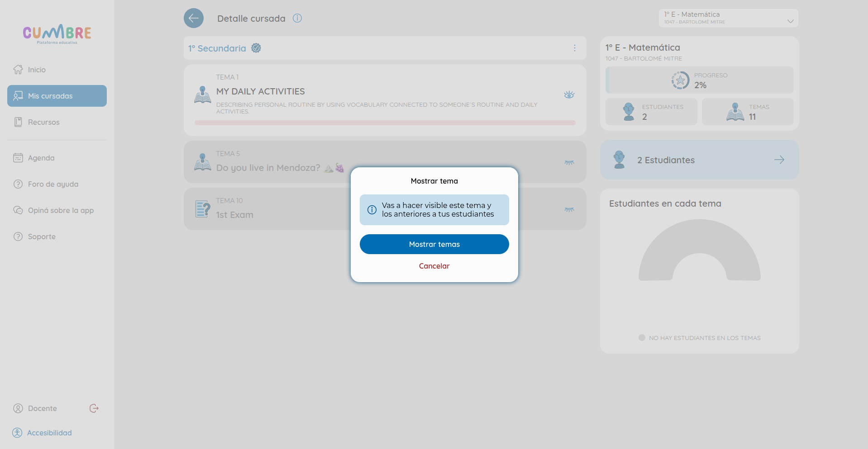Click the Mis cursadas classroom icon
Viewport: 868px width, 449px height.
tap(18, 96)
